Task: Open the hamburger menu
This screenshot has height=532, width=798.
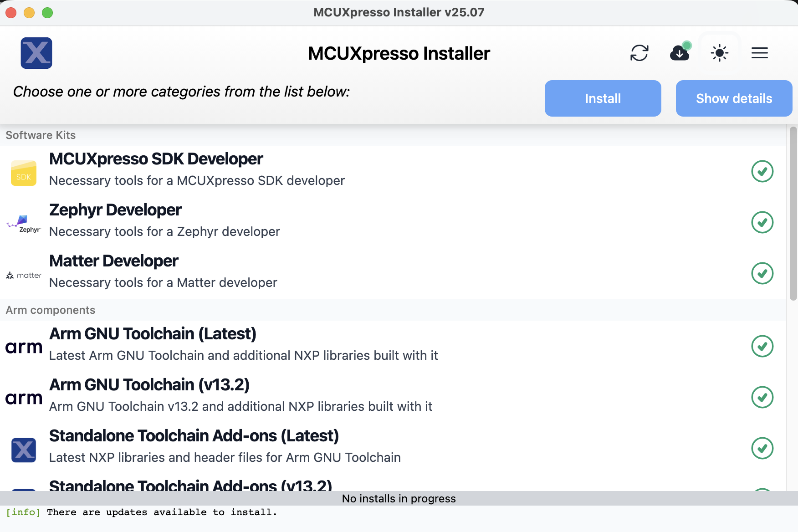Action: tap(759, 53)
